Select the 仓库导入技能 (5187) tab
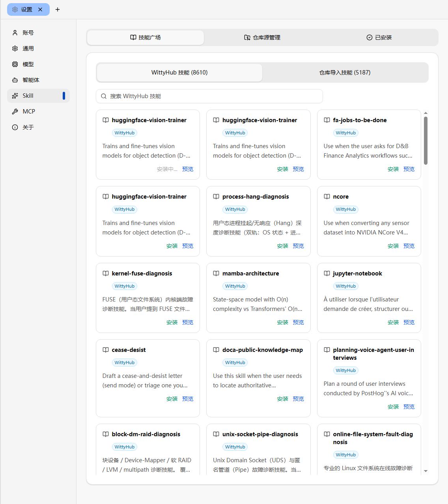 [345, 73]
